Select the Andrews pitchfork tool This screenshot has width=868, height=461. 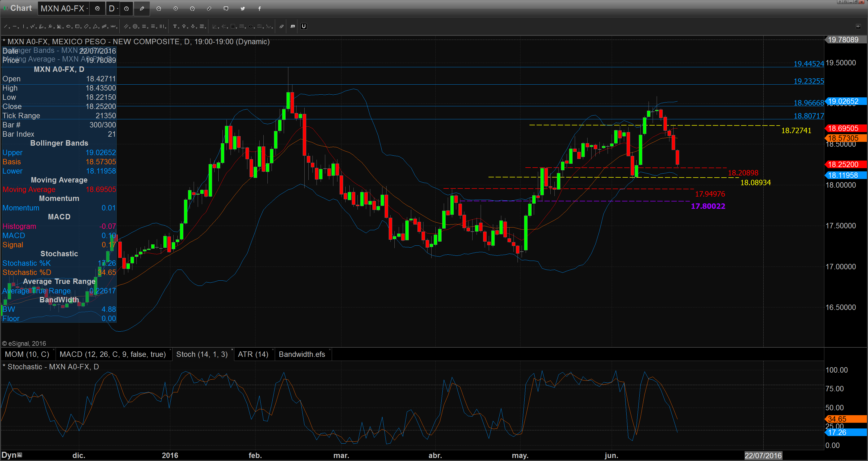(50, 26)
